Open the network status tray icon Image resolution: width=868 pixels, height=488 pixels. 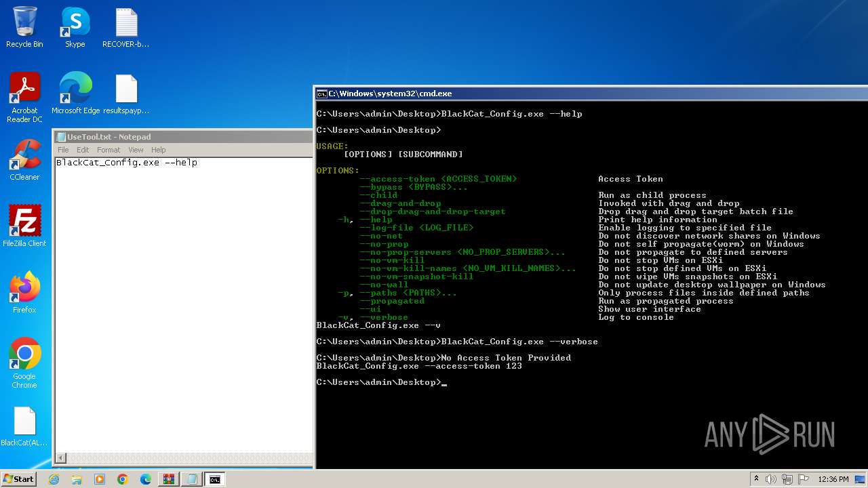point(788,479)
